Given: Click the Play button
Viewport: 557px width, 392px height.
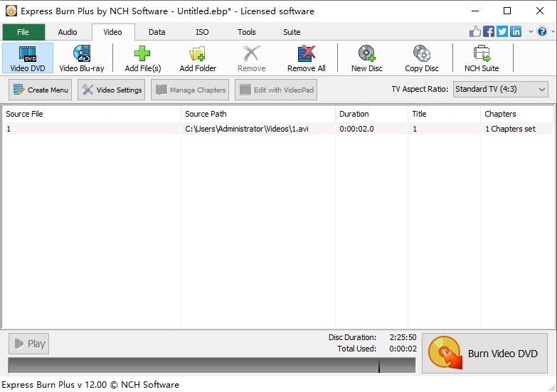Looking at the screenshot, I should click(x=28, y=344).
